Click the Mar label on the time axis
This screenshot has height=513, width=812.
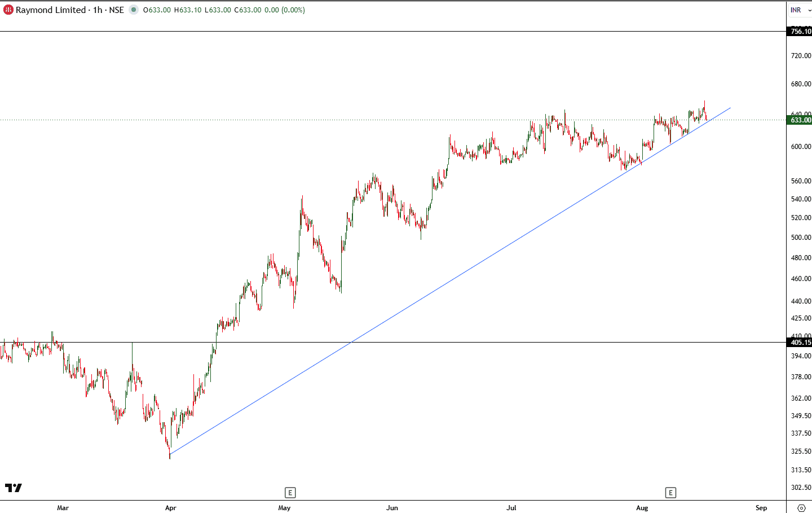click(x=63, y=507)
